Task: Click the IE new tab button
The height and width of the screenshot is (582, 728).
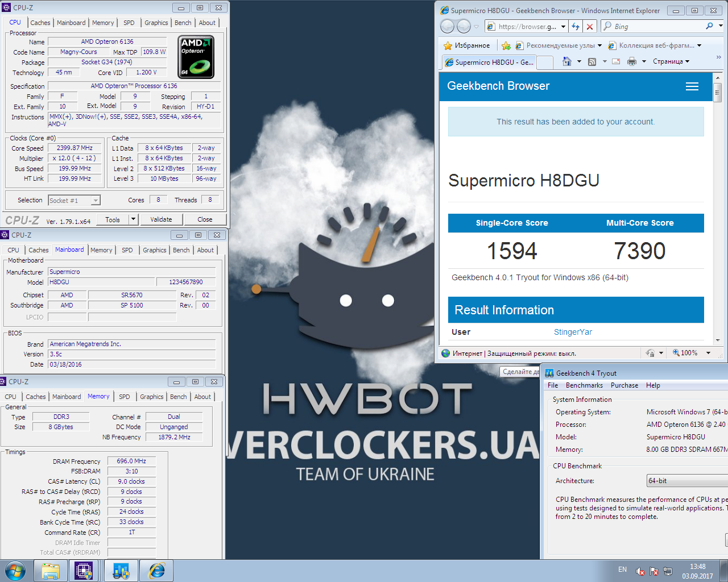Action: click(545, 63)
